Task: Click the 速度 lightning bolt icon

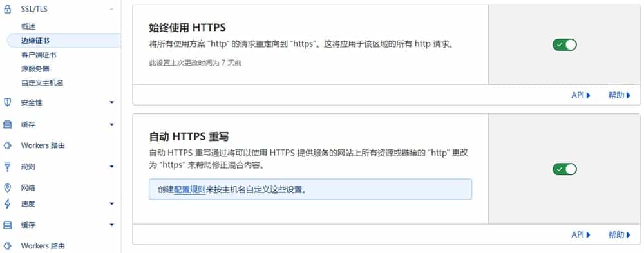Action: click(x=7, y=203)
